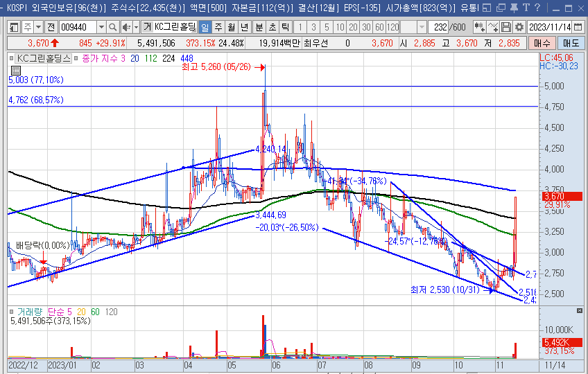This screenshot has width=588, height=374.
Task: Toggle the 종가 지수 legend box marker
Action: [x=76, y=58]
